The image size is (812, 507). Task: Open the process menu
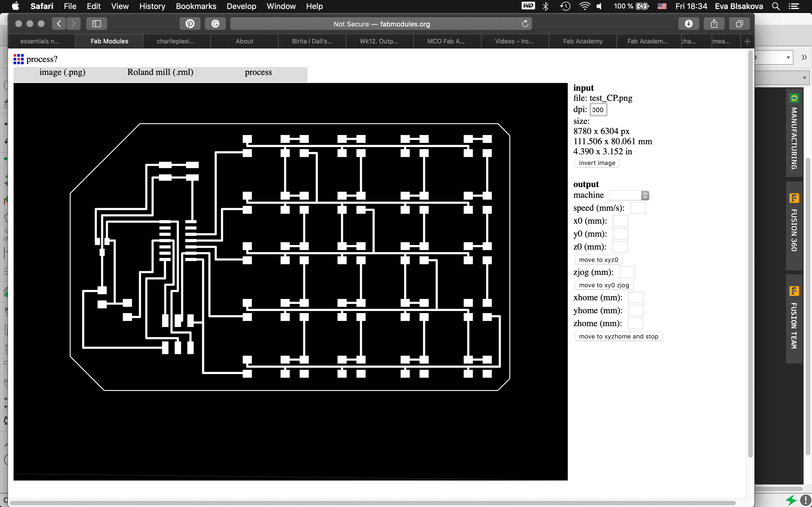258,72
